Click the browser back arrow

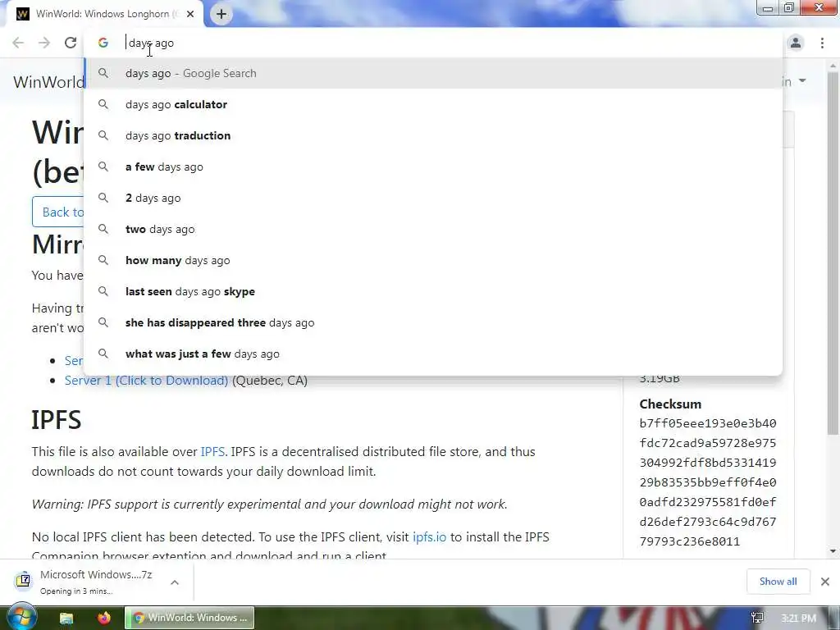click(x=18, y=43)
